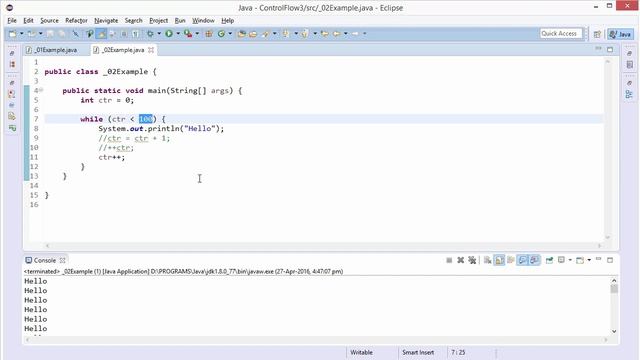This screenshot has height=360, width=640.
Task: Expand the Open Console dropdown arrow
Action: pos(589,260)
